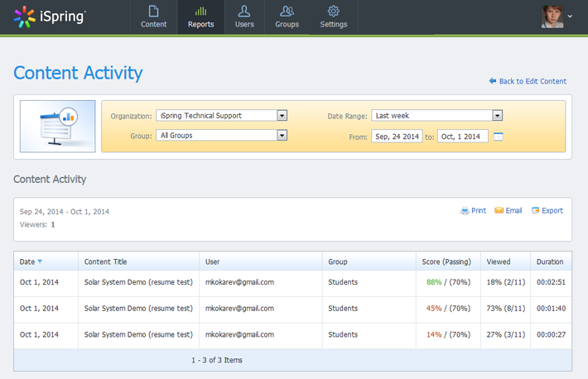Click Back to Edit Content link
Viewport: 588px width, 379px height.
point(533,81)
